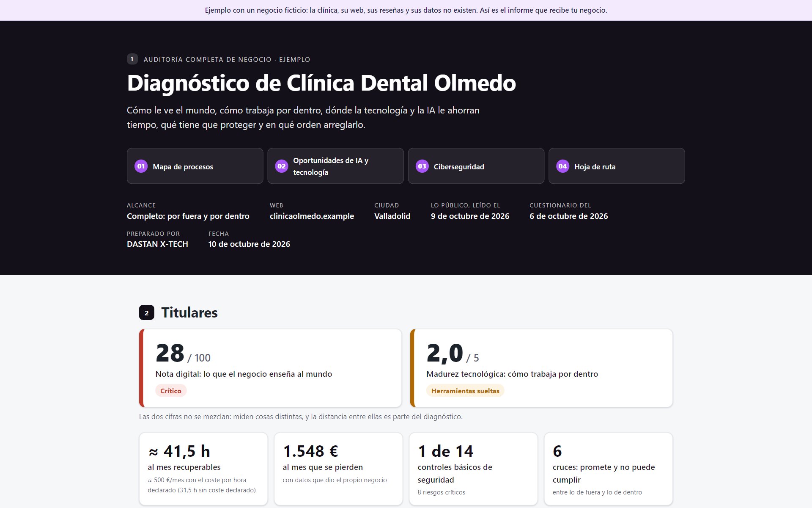Click the section number 1 badge
812x508 pixels.
132,59
